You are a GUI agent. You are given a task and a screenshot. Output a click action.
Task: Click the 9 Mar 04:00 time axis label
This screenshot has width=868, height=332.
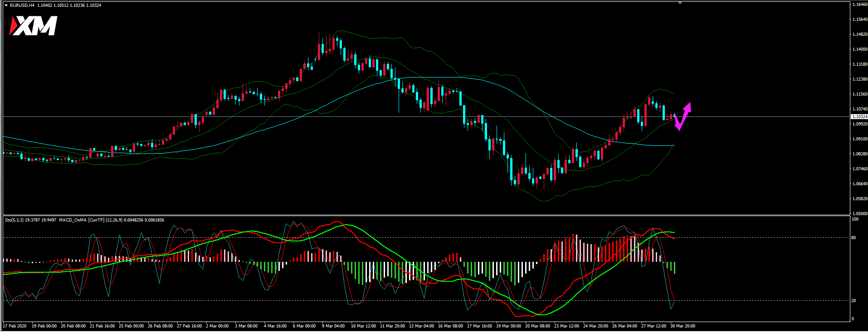[x=333, y=326]
